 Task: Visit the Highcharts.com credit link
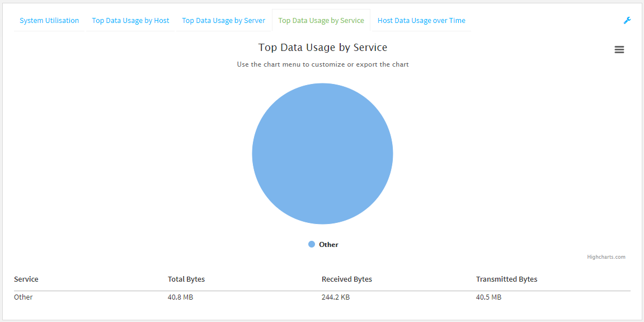pyautogui.click(x=606, y=257)
